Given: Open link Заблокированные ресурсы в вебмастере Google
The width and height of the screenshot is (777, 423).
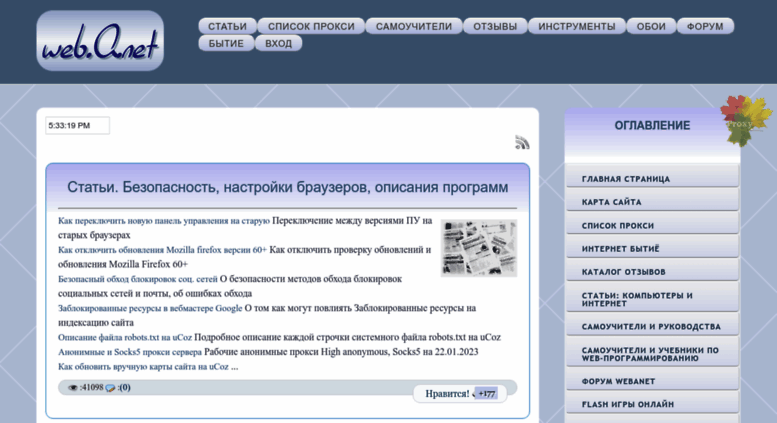Looking at the screenshot, I should tap(150, 309).
